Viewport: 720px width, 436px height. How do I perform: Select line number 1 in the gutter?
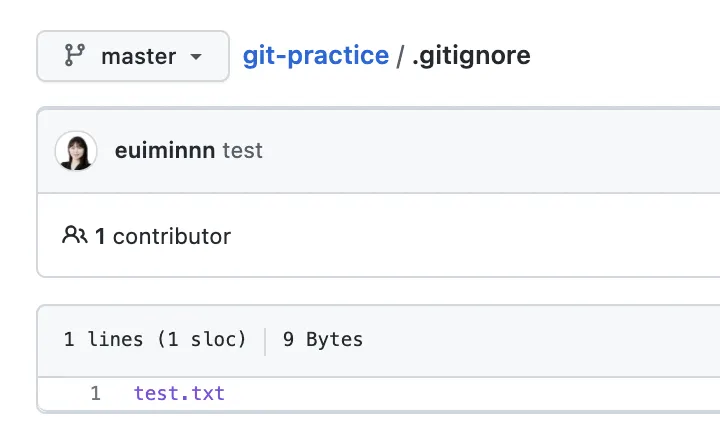(x=95, y=394)
